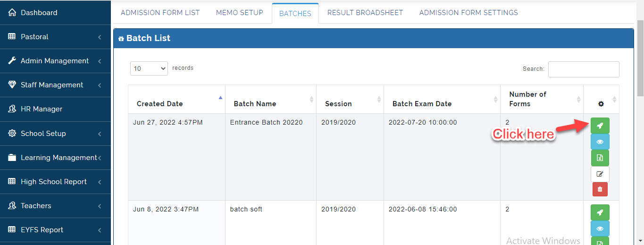Image resolution: width=644 pixels, height=245 pixels.
Task: Export Entrance Batch 20220 to Excel
Action: point(600,158)
